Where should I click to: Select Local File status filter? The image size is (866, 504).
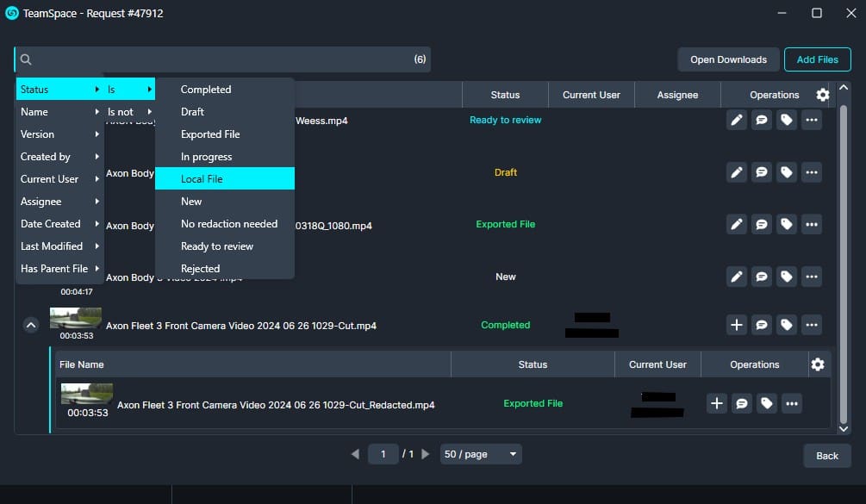224,179
